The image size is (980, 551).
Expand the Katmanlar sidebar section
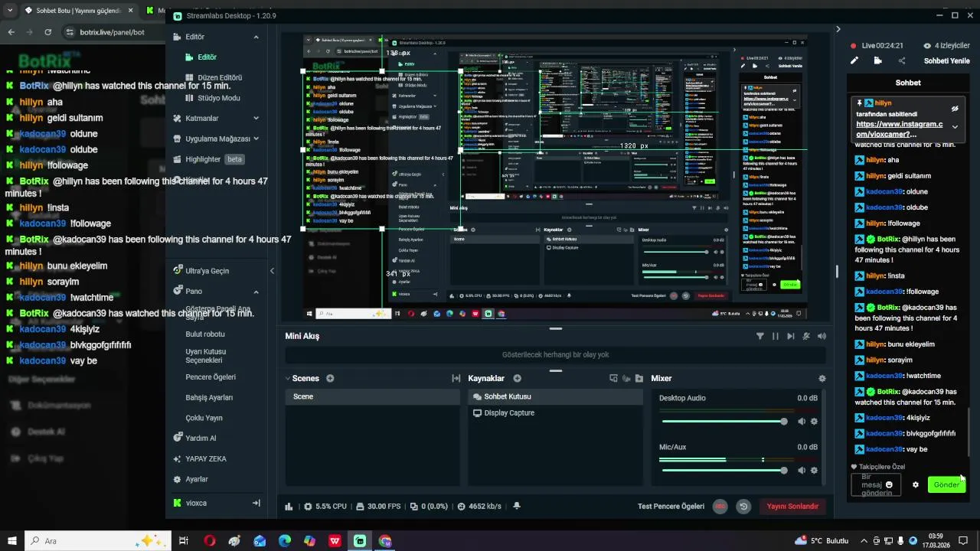256,119
